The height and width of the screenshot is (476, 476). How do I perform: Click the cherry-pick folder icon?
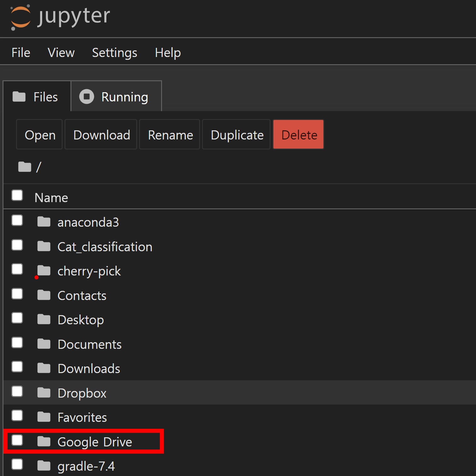[44, 270]
